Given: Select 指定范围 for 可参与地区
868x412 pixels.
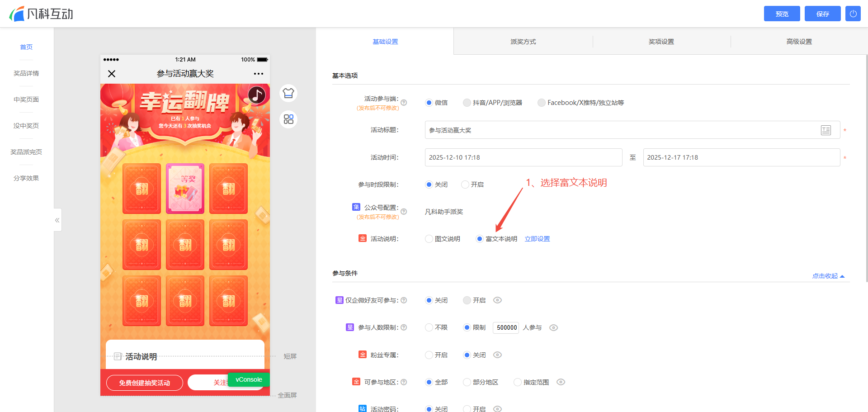Looking at the screenshot, I should coord(518,382).
